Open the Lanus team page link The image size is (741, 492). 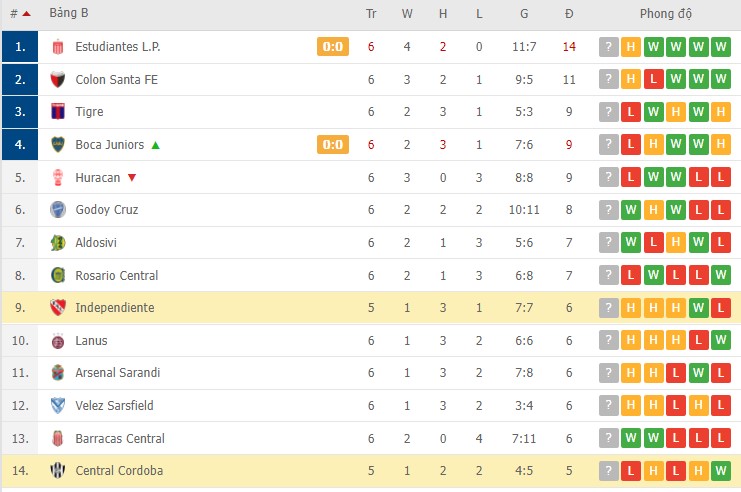tap(91, 341)
